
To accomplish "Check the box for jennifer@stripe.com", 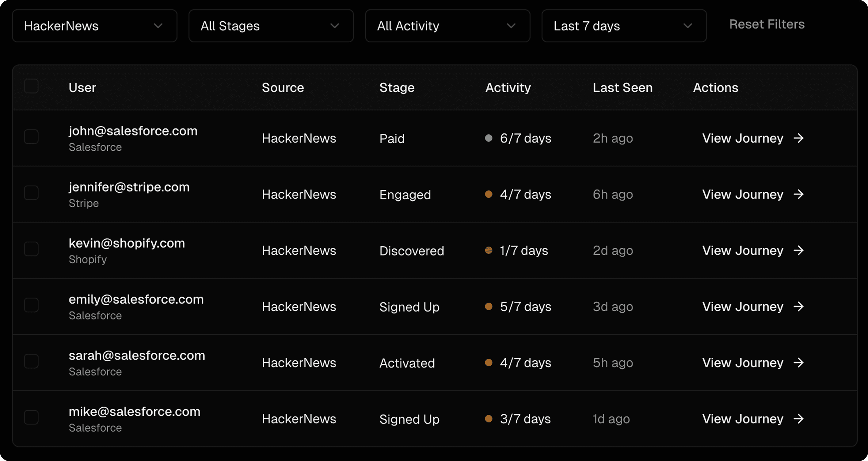I will [x=31, y=193].
